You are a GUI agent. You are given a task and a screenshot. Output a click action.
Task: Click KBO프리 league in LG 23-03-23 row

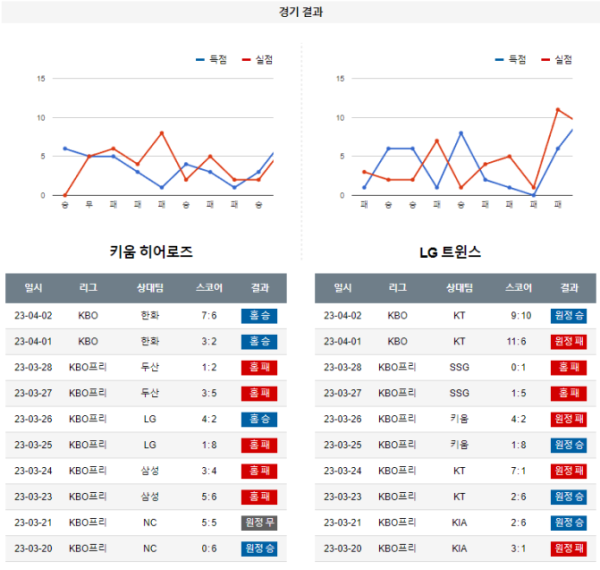[397, 497]
